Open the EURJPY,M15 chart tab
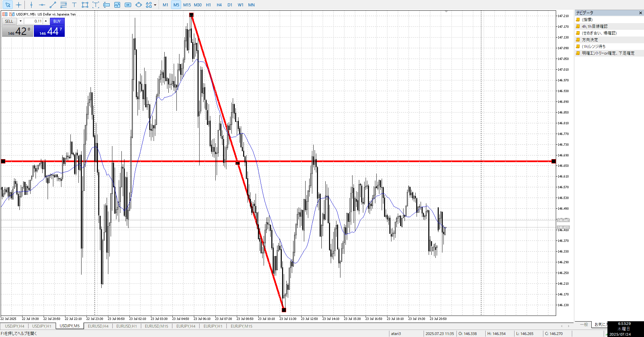 [x=241, y=326]
